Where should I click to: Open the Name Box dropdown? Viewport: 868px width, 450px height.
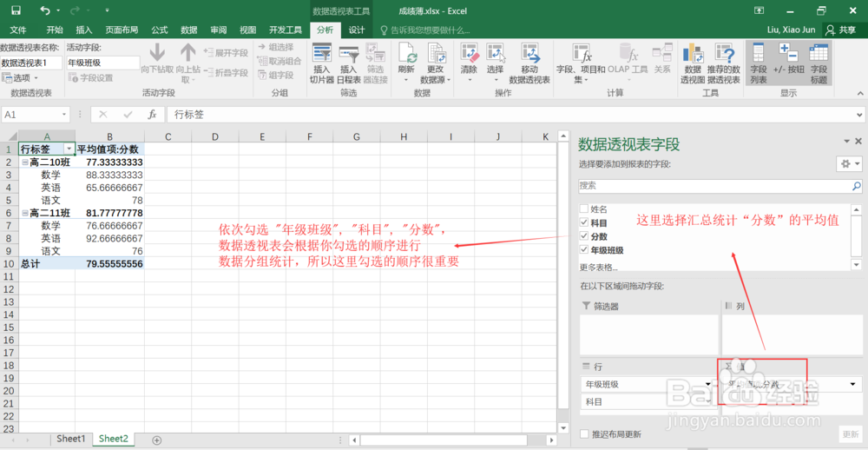tap(65, 115)
